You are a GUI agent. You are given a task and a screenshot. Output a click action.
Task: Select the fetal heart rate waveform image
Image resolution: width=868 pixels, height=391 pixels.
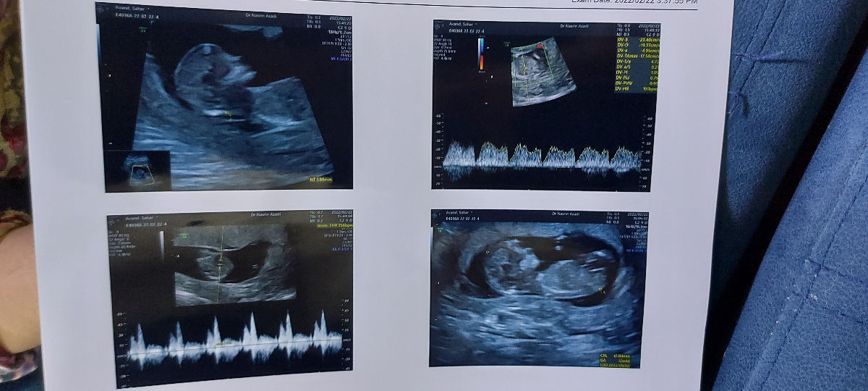click(230, 298)
